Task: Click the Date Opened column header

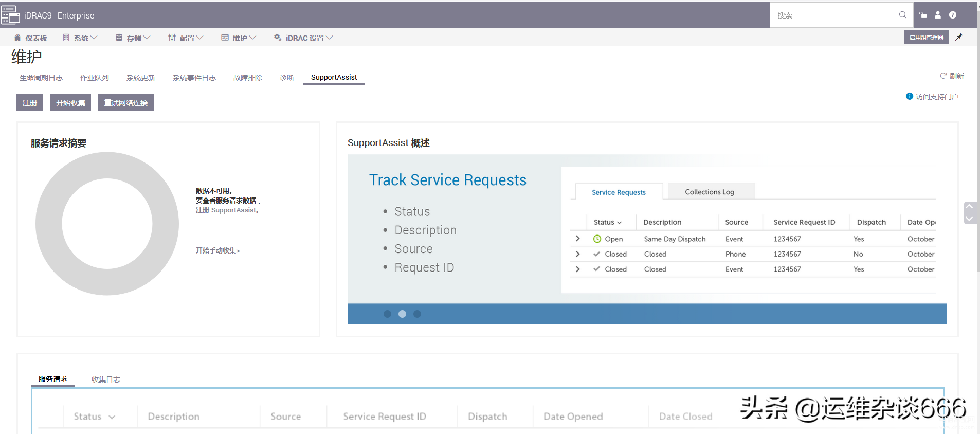Action: (x=573, y=417)
